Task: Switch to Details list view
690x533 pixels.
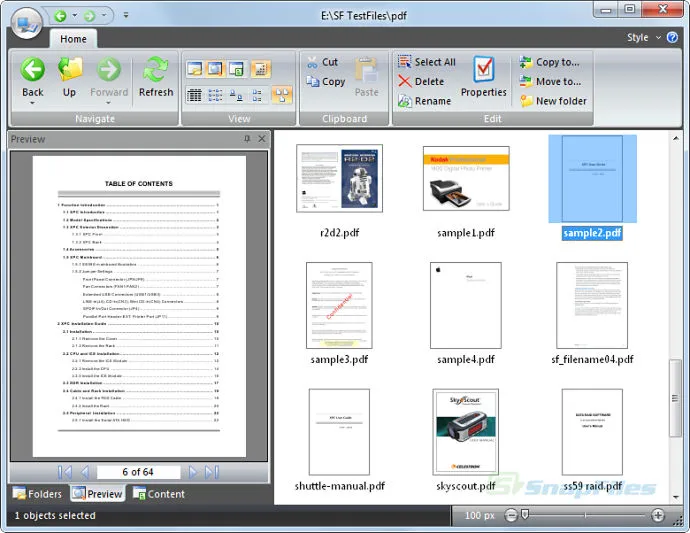Action: tap(194, 95)
